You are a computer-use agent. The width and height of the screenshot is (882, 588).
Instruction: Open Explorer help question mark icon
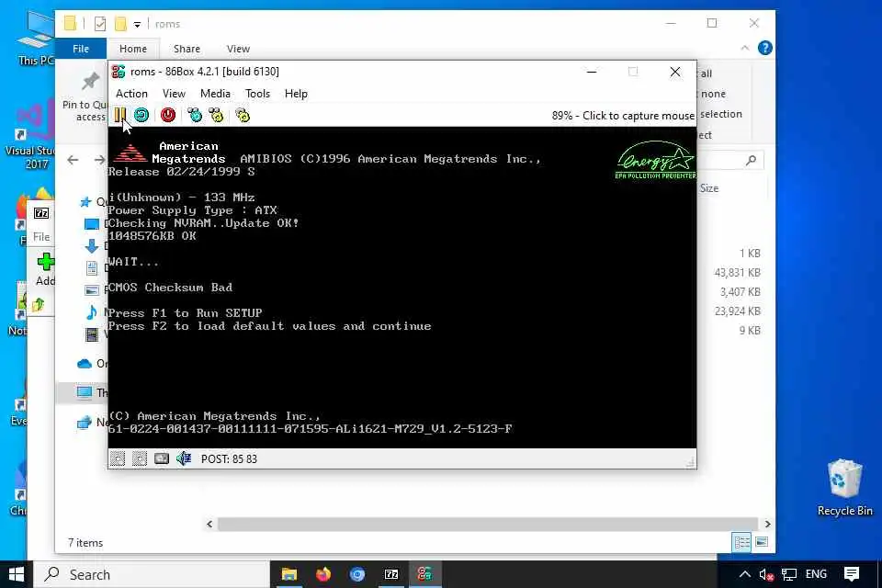tap(765, 48)
